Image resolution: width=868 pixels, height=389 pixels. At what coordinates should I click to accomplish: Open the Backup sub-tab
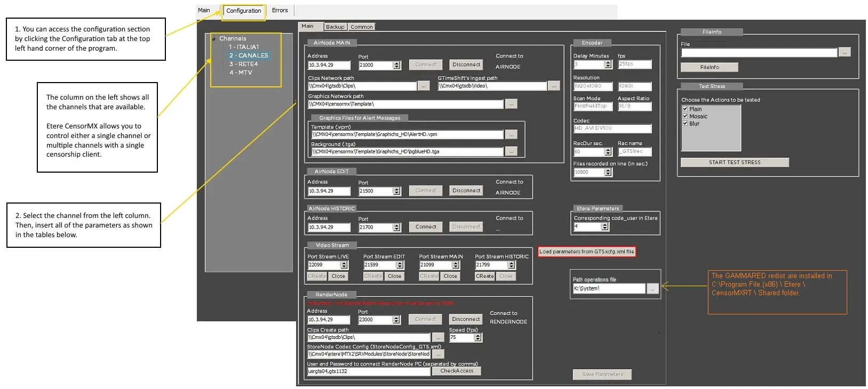[x=335, y=27]
